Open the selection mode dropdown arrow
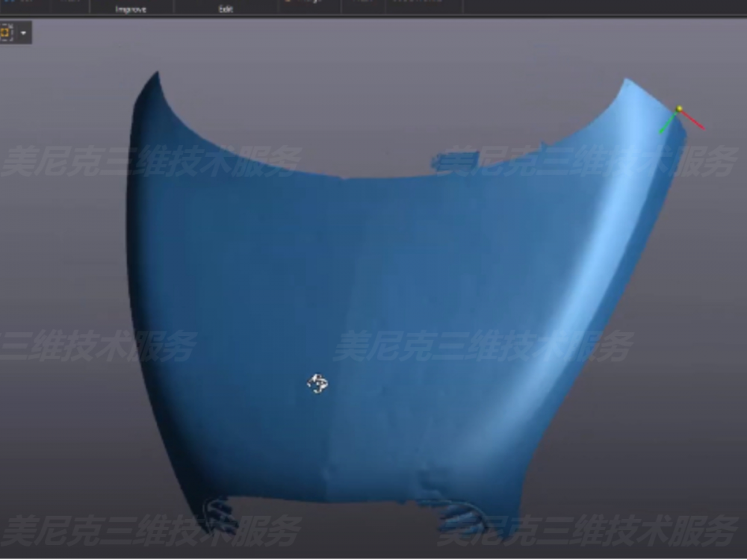 [24, 34]
